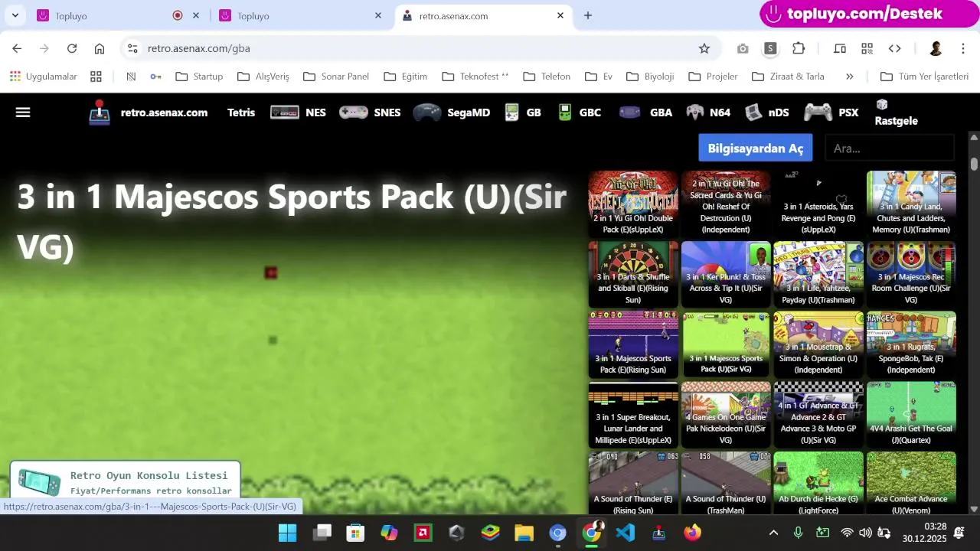Viewport: 980px width, 551px height.
Task: Open the Tüm Yer İşaretleri folder
Action: [925, 77]
